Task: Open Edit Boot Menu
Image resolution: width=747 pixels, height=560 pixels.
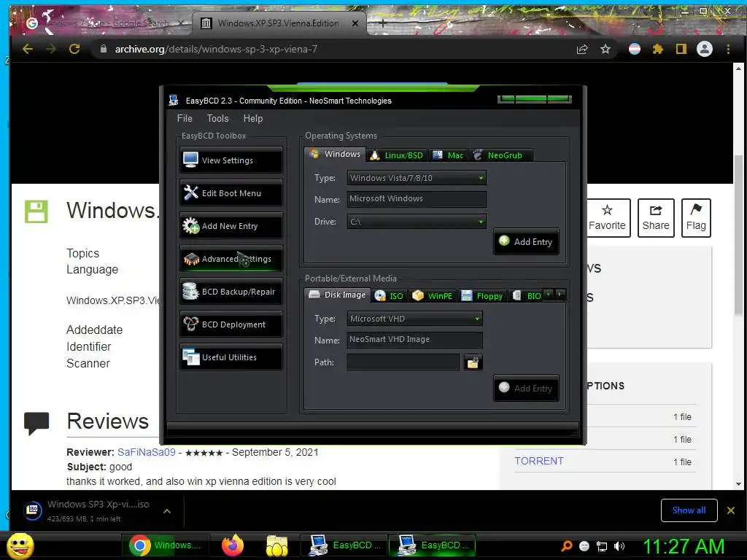Action: tap(231, 192)
